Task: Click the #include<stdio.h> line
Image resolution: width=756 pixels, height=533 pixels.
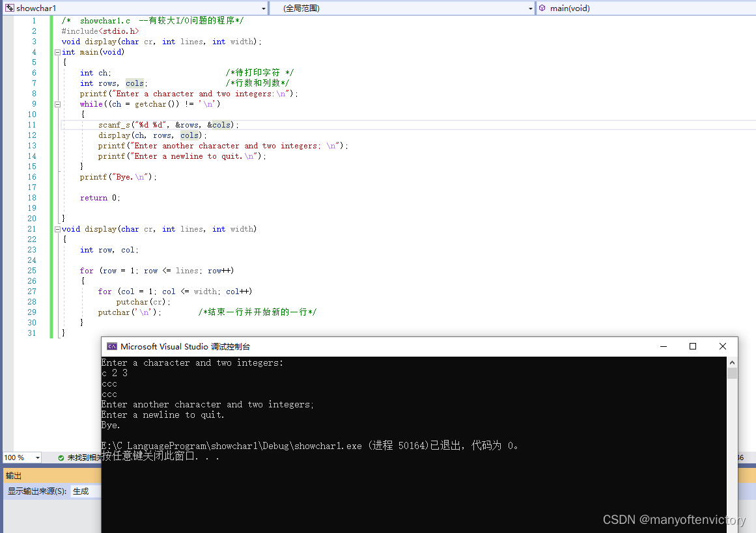Action: (100, 31)
